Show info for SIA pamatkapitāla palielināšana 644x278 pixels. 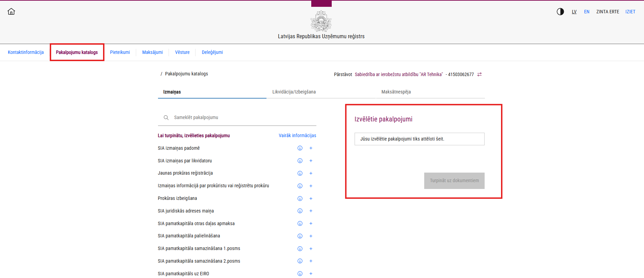(x=300, y=236)
